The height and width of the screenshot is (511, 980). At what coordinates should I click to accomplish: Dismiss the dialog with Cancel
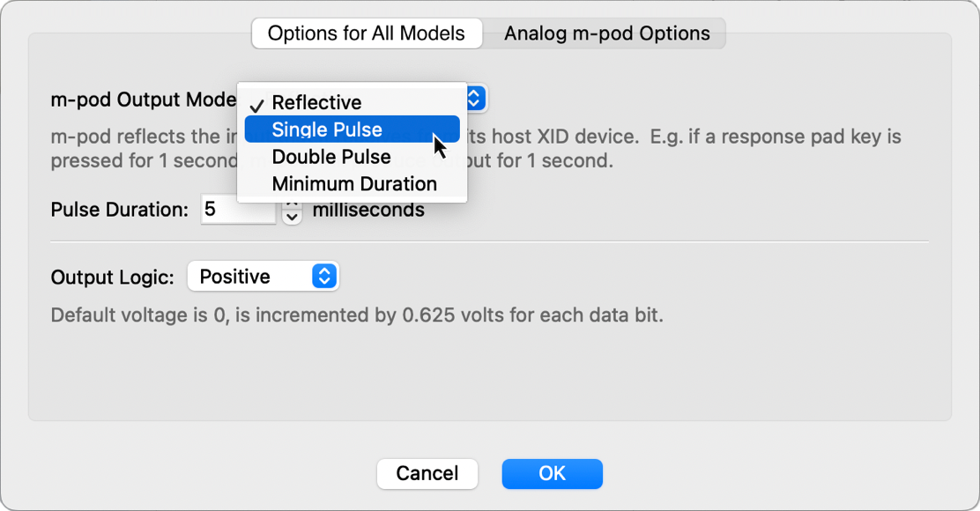(427, 473)
